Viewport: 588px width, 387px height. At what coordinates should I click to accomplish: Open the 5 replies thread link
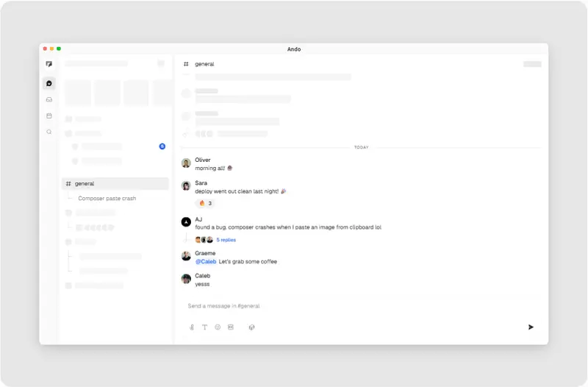click(x=226, y=240)
